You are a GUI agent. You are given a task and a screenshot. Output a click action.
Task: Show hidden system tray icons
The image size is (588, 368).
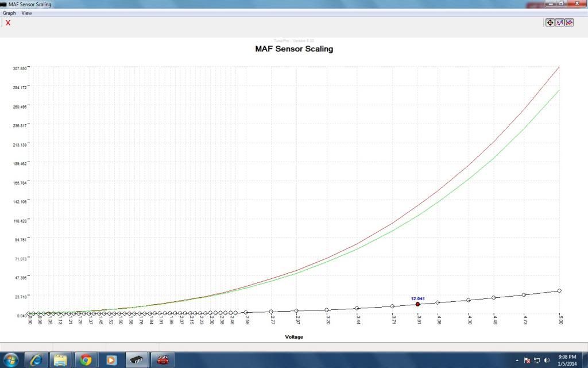point(517,360)
